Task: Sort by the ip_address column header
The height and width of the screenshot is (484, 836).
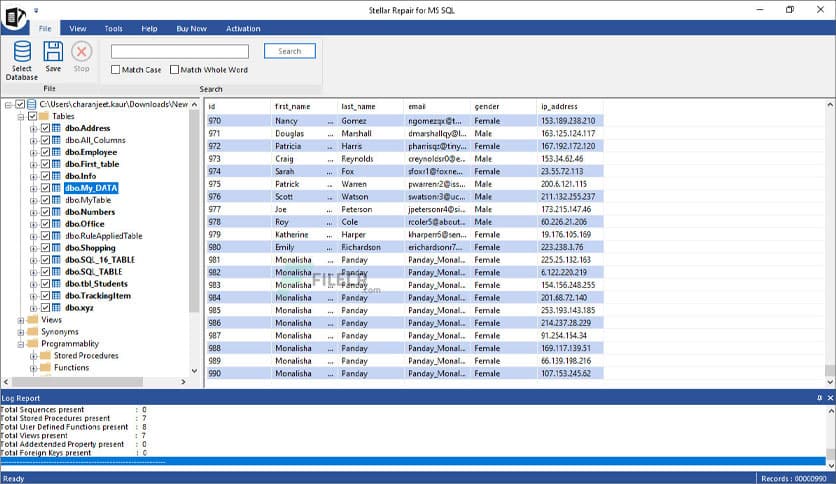Action: (570, 107)
